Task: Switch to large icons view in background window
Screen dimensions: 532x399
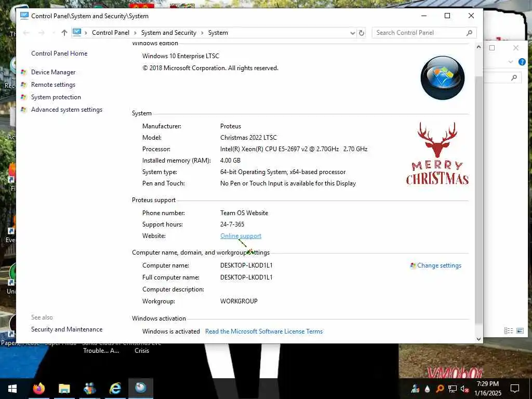Action: tap(520, 330)
